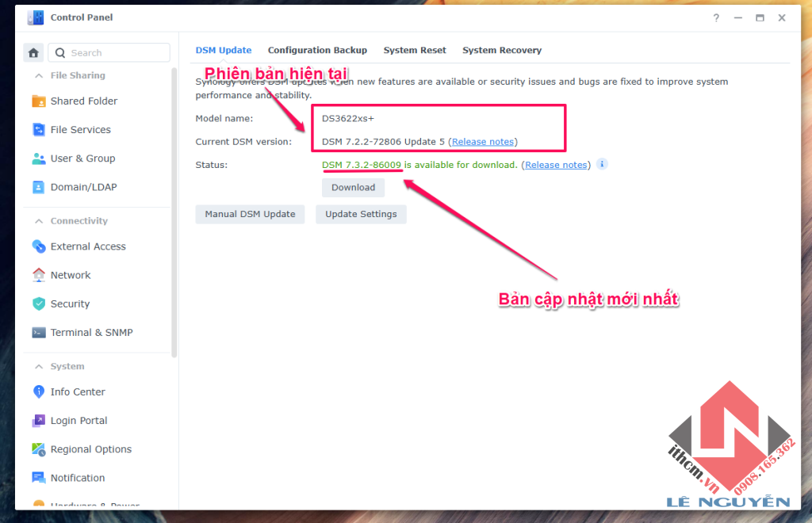Open the Info Center

click(37, 391)
